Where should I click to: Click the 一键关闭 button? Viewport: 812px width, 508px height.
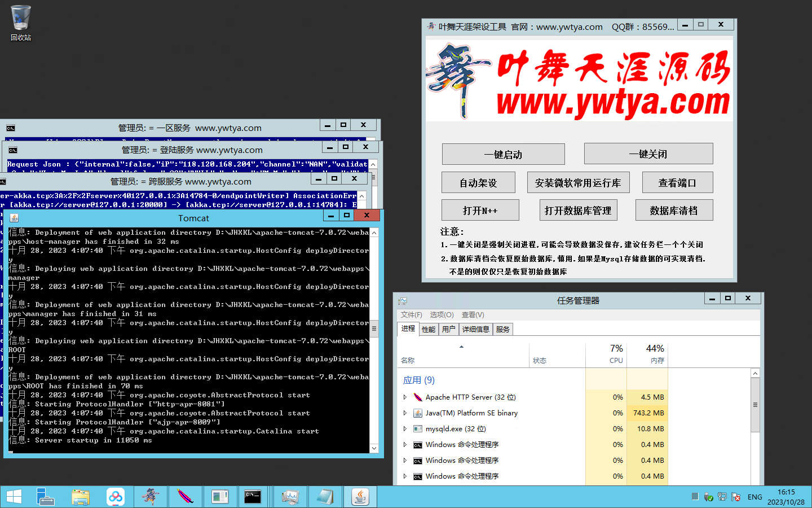pyautogui.click(x=648, y=154)
